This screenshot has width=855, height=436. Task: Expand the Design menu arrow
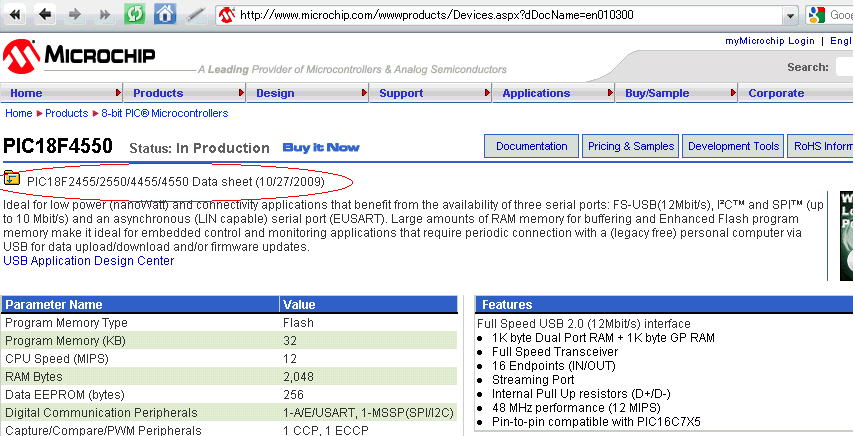365,93
